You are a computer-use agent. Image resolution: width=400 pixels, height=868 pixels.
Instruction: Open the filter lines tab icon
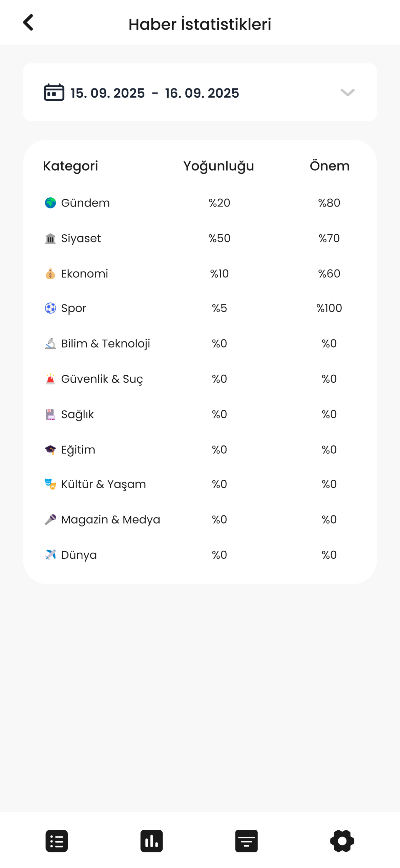click(x=246, y=841)
